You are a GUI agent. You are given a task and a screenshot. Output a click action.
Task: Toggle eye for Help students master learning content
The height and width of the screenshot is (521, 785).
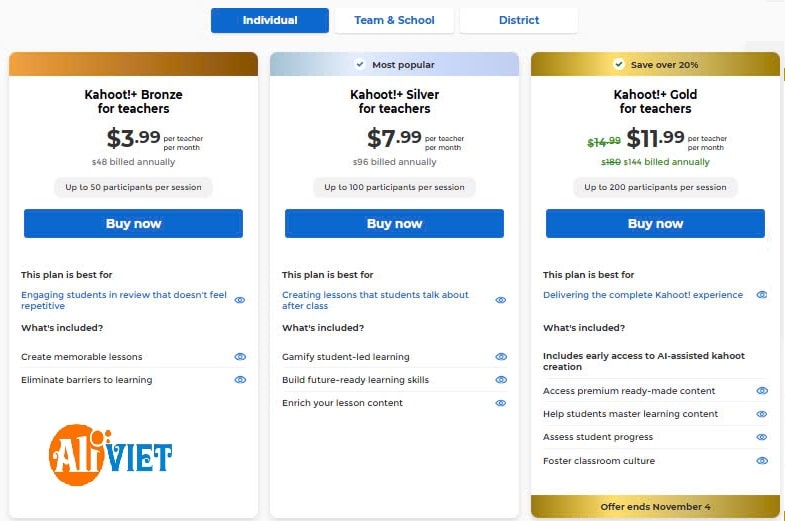(762, 414)
